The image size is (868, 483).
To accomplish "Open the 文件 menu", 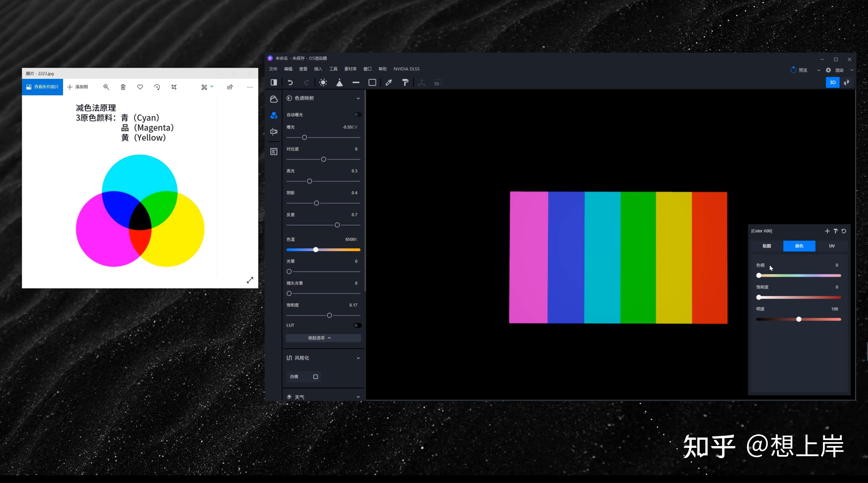I will (273, 69).
